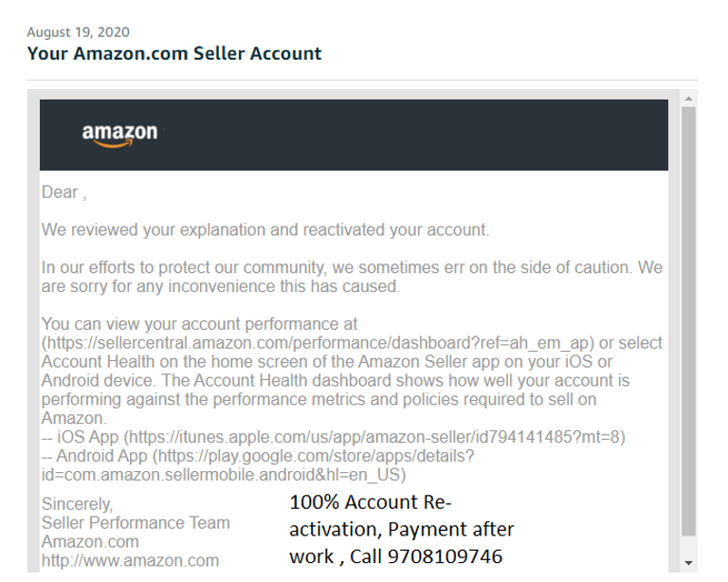Visit the http://www.amazon.com signature link
The image size is (728, 582).
click(130, 560)
